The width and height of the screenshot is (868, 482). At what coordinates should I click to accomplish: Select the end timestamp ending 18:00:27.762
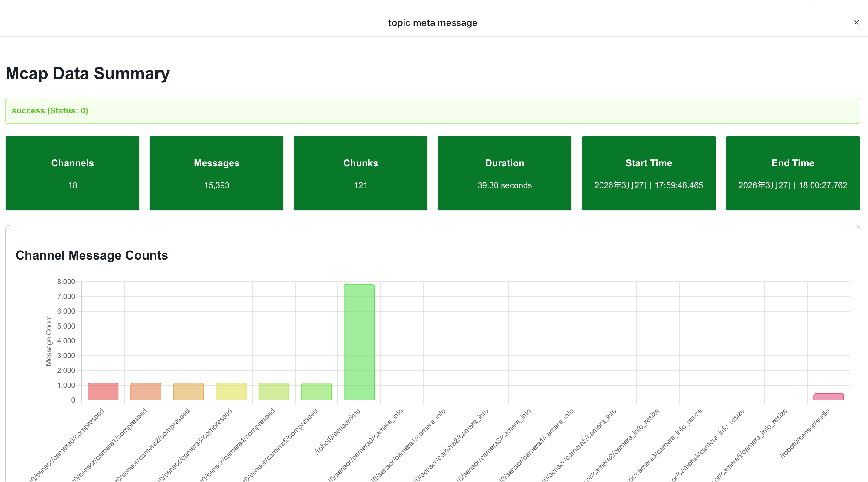pyautogui.click(x=792, y=185)
